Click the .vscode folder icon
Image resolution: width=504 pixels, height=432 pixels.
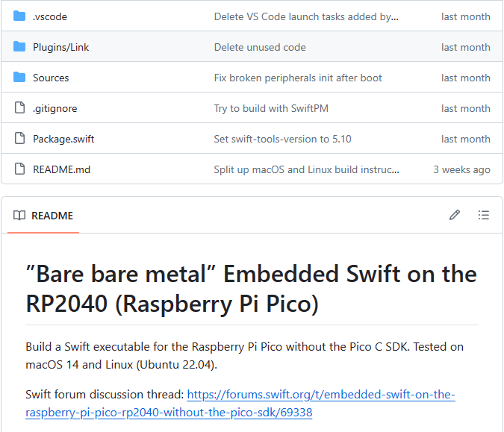(x=19, y=16)
